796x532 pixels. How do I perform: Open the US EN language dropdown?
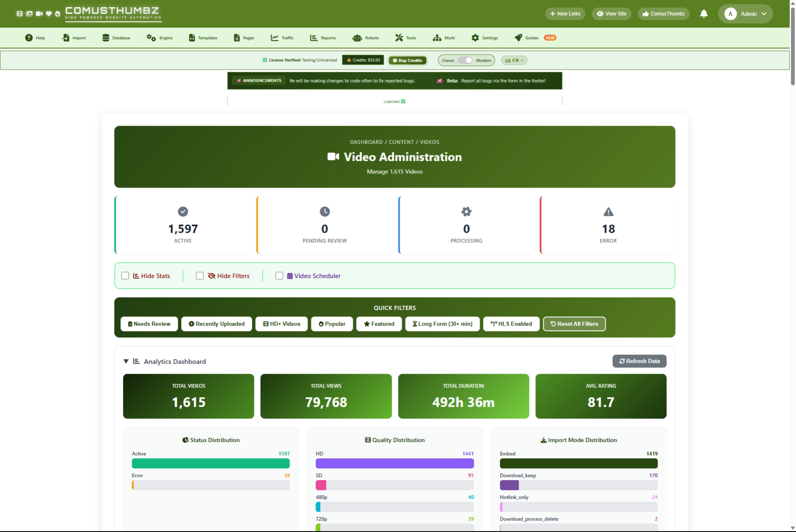(514, 60)
